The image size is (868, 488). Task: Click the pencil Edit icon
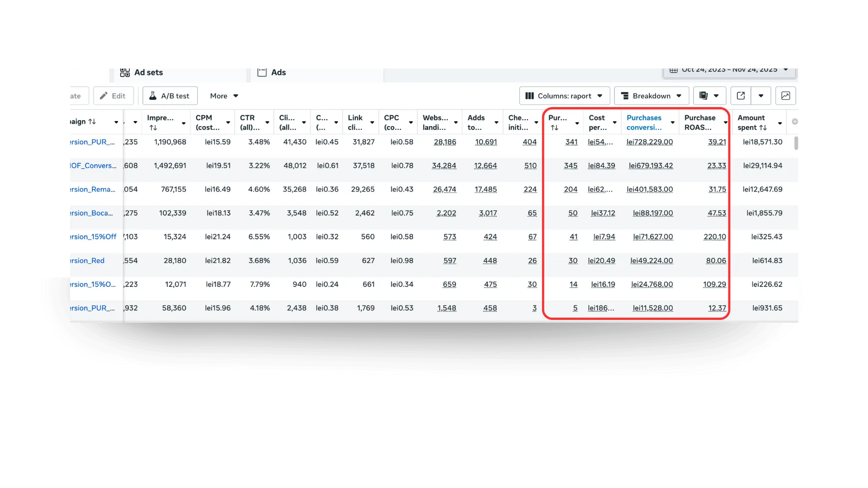[104, 96]
